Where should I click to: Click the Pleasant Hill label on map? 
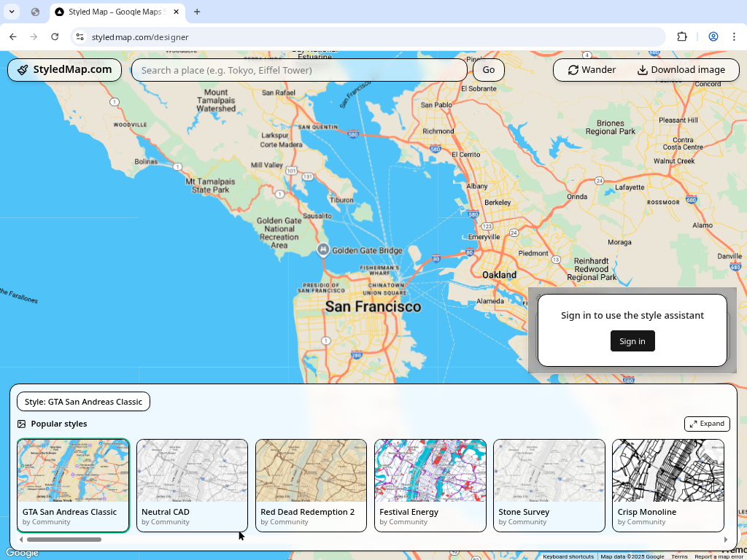tap(678, 120)
